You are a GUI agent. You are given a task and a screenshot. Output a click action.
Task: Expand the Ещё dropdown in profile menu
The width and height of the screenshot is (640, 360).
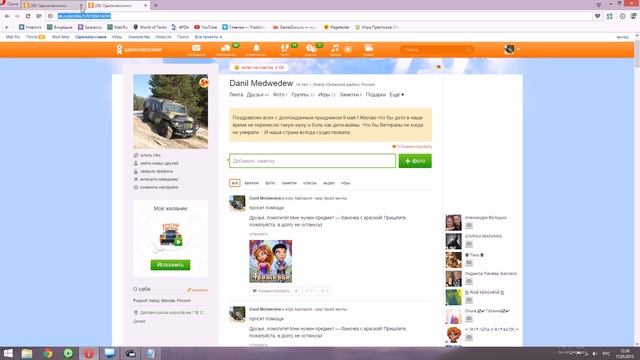(x=396, y=95)
